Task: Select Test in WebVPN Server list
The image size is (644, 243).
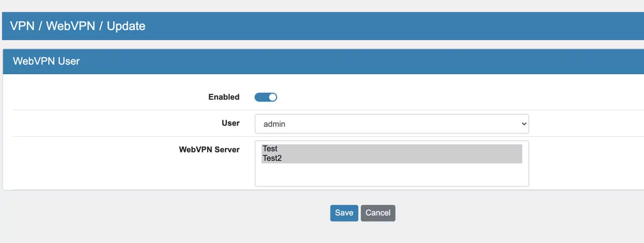Action: coord(391,149)
